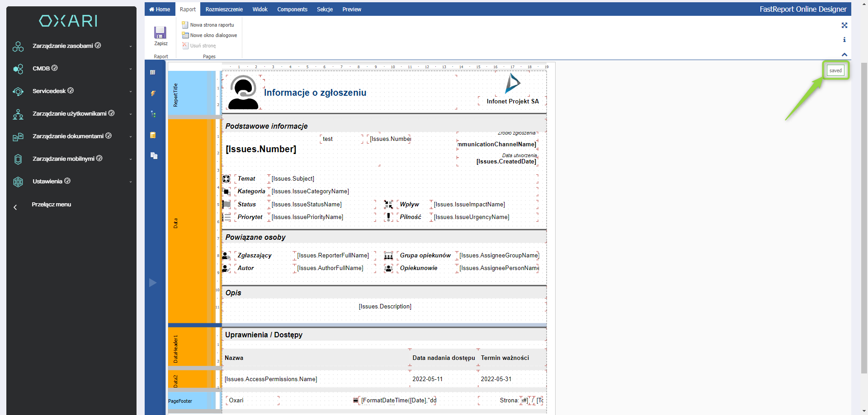The height and width of the screenshot is (415, 868).
Task: Open the Properties panel icon in side strip
Action: click(x=153, y=72)
